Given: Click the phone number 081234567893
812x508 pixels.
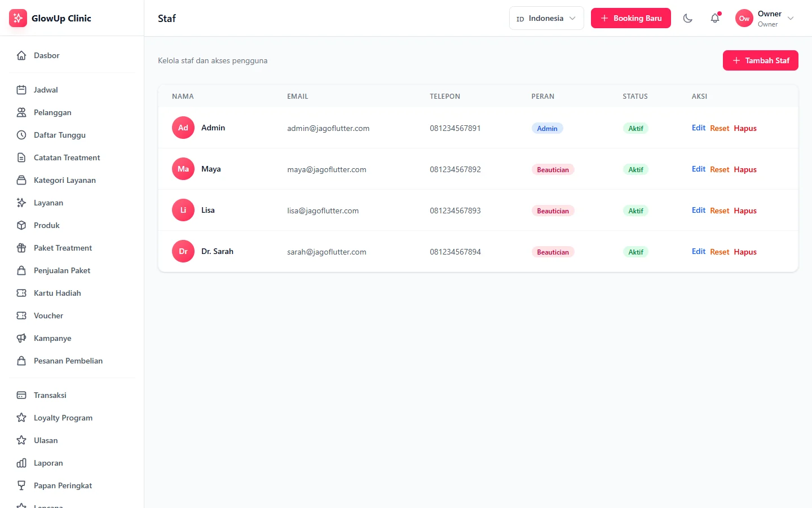Looking at the screenshot, I should [455, 211].
